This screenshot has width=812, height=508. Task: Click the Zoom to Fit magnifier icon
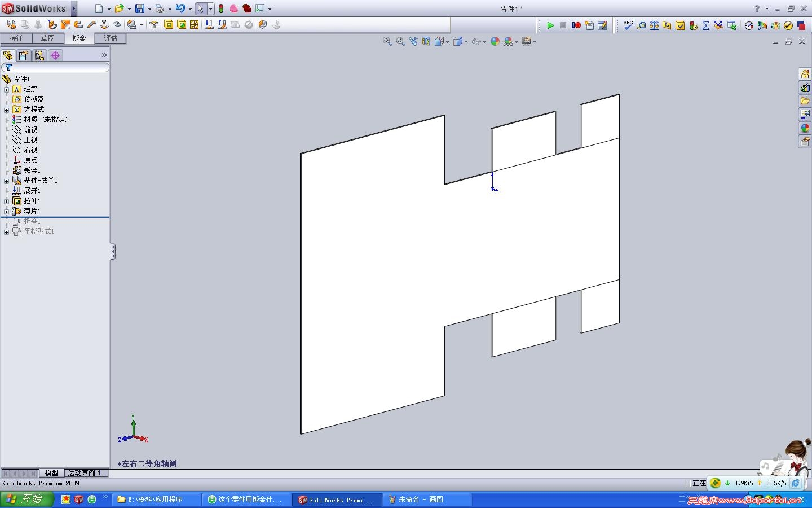pos(387,41)
